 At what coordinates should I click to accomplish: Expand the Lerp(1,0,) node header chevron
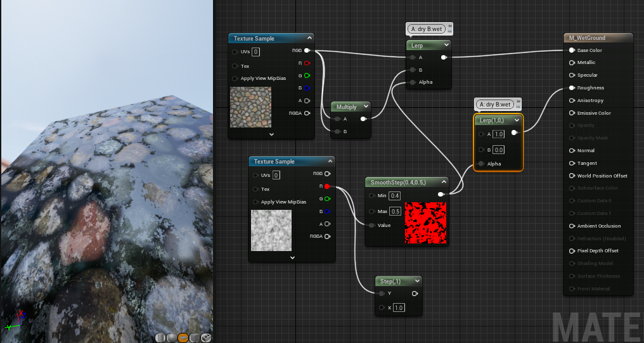(517, 120)
